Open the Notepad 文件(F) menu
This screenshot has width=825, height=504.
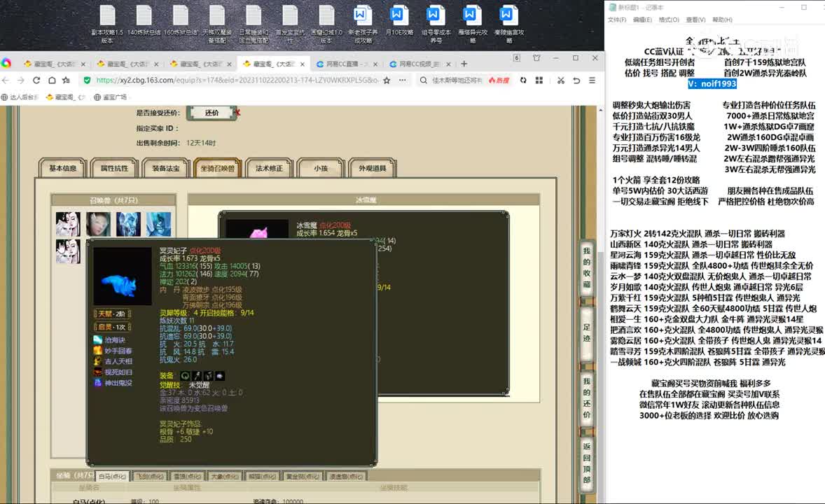[x=617, y=20]
